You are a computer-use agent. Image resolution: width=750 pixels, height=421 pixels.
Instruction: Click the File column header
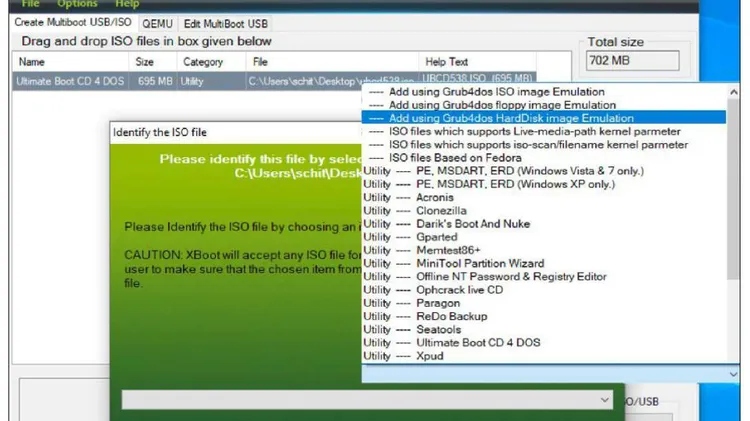click(332, 62)
